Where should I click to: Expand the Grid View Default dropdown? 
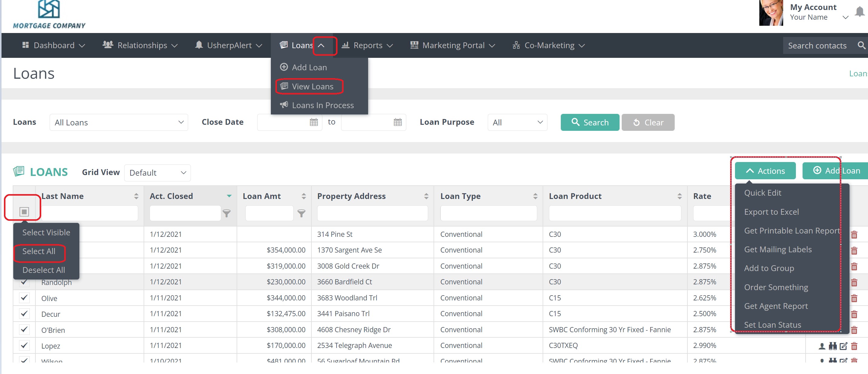pyautogui.click(x=157, y=173)
